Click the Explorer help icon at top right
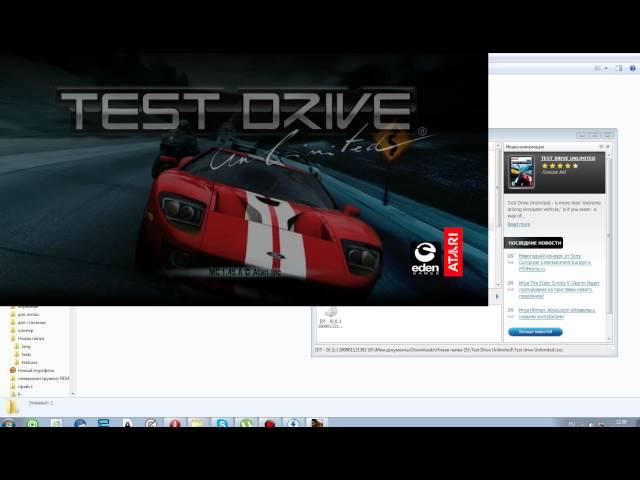This screenshot has height=480, width=640. click(x=633, y=68)
